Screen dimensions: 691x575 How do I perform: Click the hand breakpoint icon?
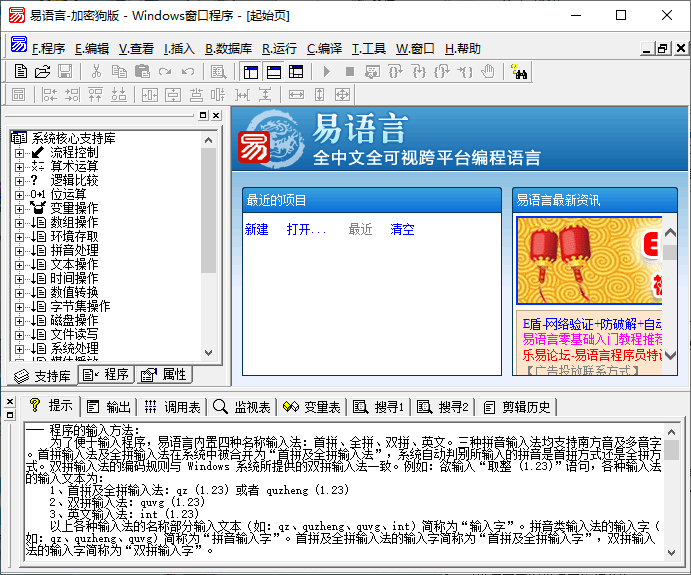coord(487,71)
